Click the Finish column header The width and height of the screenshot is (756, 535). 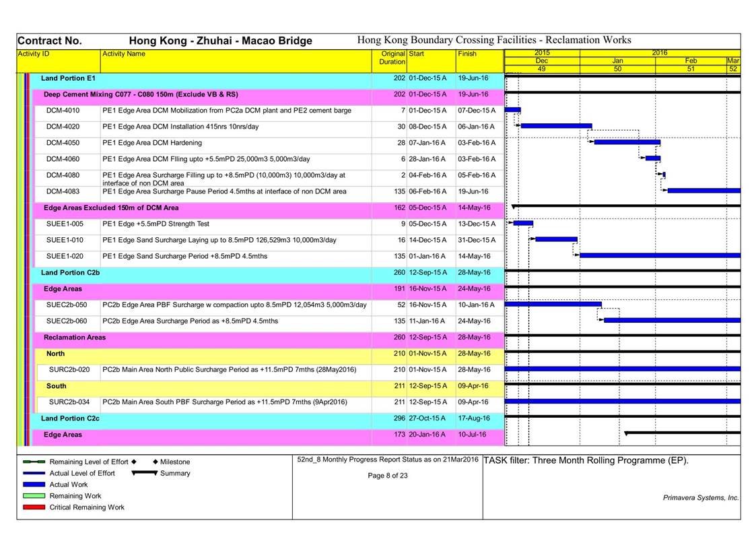[x=480, y=61]
